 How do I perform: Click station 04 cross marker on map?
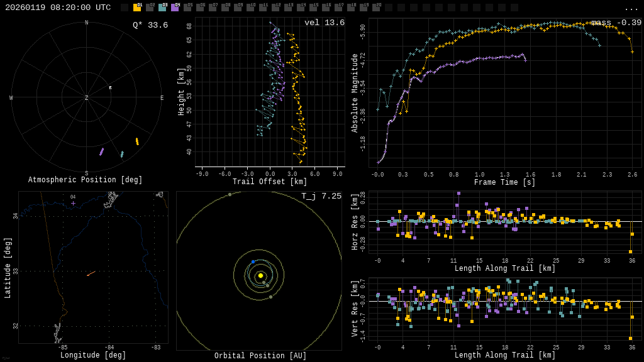[x=73, y=203]
